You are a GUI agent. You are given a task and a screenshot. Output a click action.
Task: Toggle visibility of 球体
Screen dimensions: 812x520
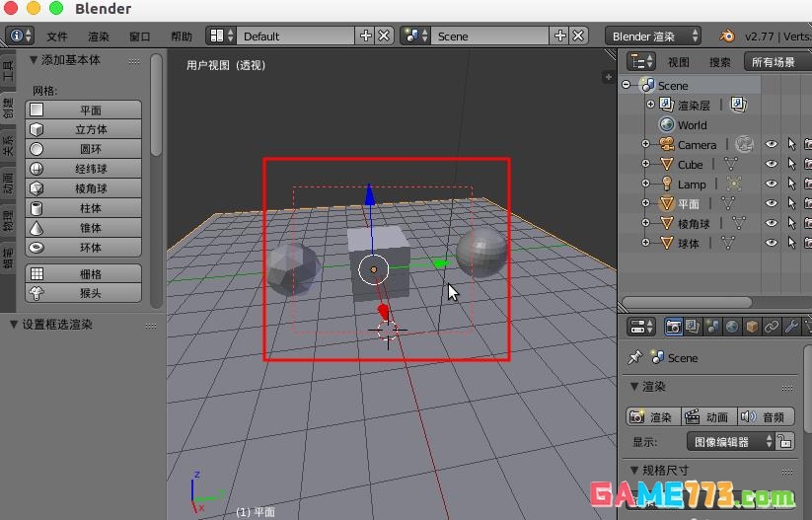(772, 243)
